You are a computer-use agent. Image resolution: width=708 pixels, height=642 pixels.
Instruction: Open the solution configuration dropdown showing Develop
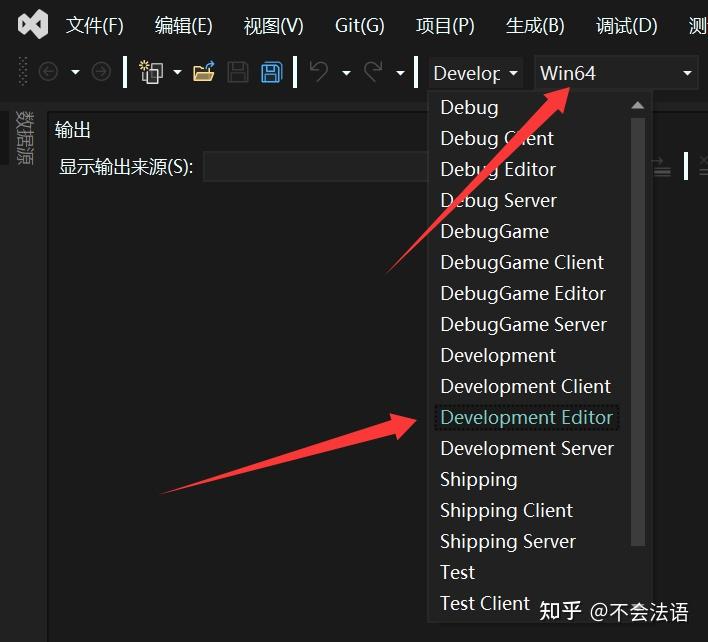point(475,73)
